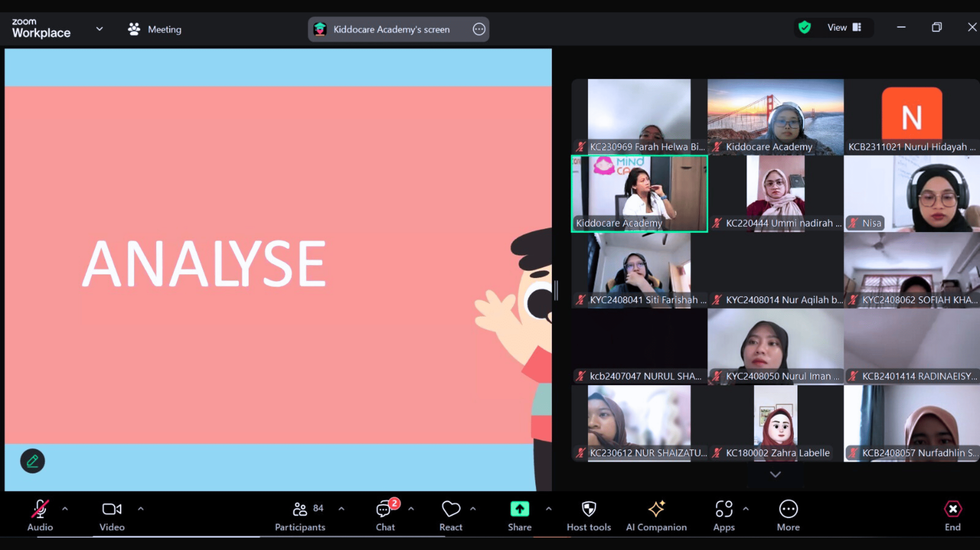This screenshot has width=980, height=550.
Task: Open Host tools shield icon
Action: (x=589, y=509)
